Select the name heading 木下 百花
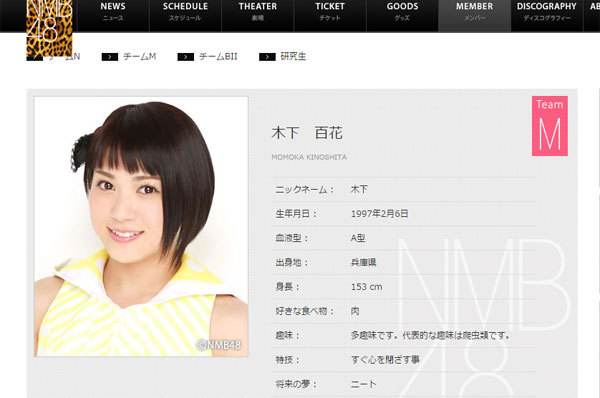The height and width of the screenshot is (398, 600). [x=307, y=133]
